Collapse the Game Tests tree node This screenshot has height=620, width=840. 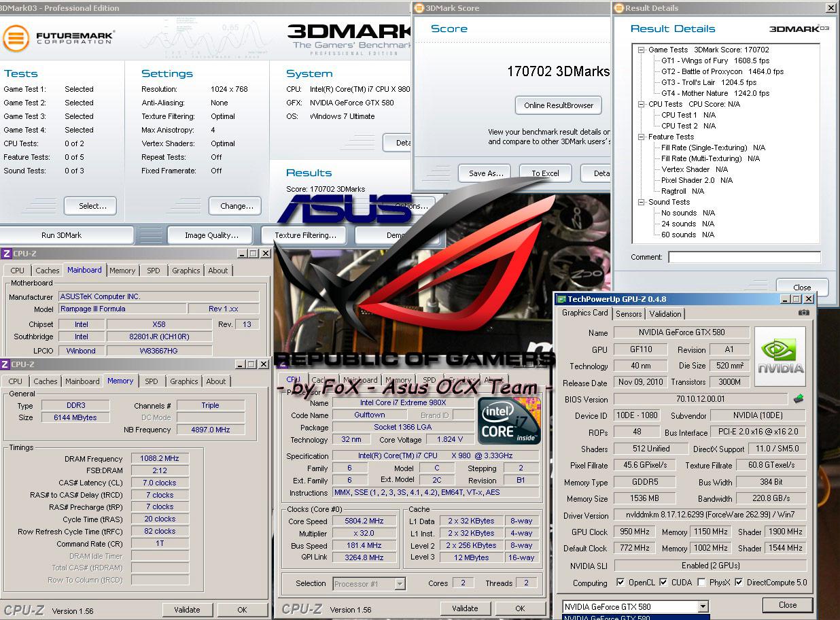(641, 50)
